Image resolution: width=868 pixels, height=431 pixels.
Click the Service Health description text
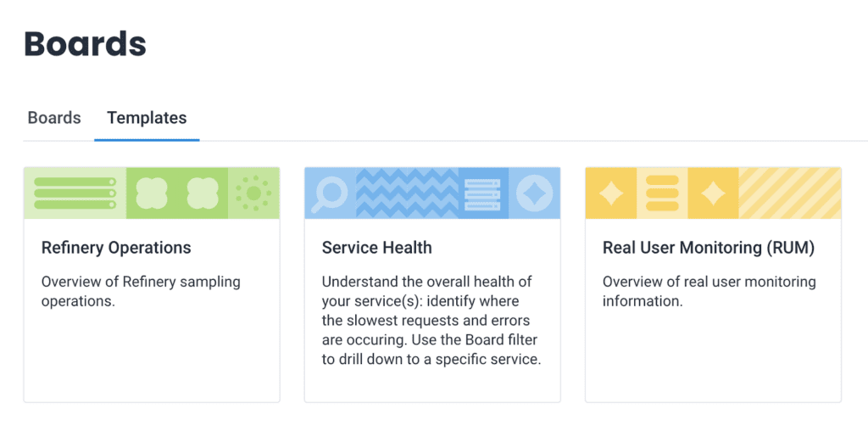(x=431, y=320)
